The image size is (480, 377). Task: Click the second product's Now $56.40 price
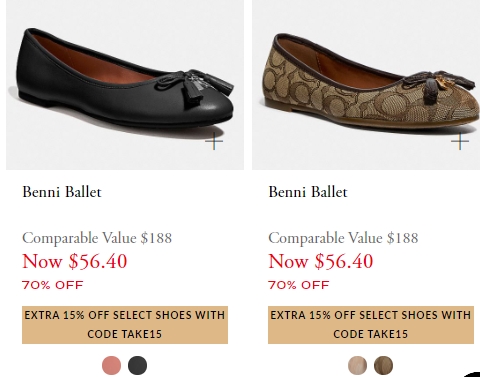321,261
